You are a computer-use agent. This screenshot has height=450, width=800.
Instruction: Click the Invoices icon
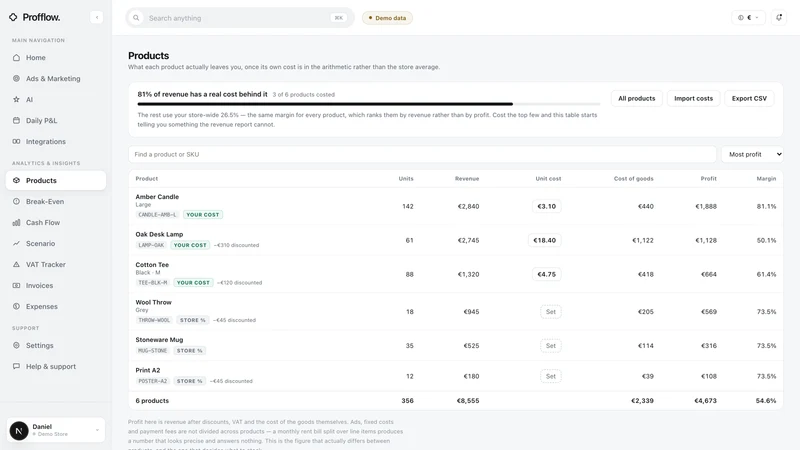pos(16,285)
